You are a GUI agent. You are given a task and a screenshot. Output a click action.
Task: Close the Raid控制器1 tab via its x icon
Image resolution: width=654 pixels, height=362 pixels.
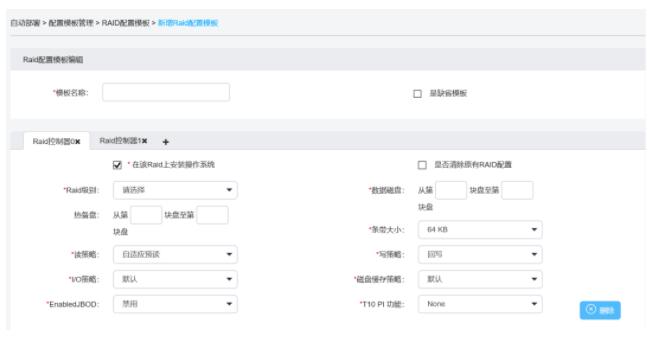click(144, 141)
